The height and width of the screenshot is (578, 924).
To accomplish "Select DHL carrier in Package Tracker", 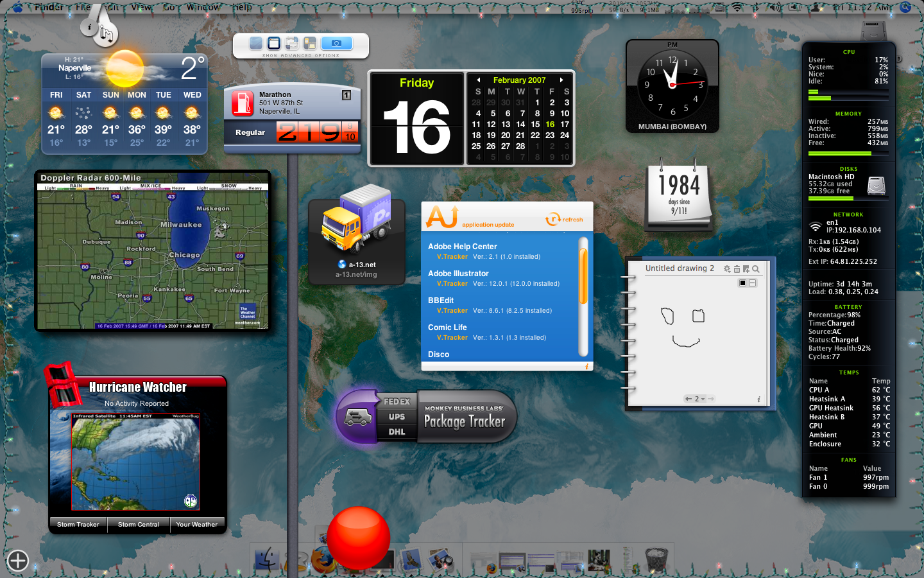I will click(x=397, y=432).
